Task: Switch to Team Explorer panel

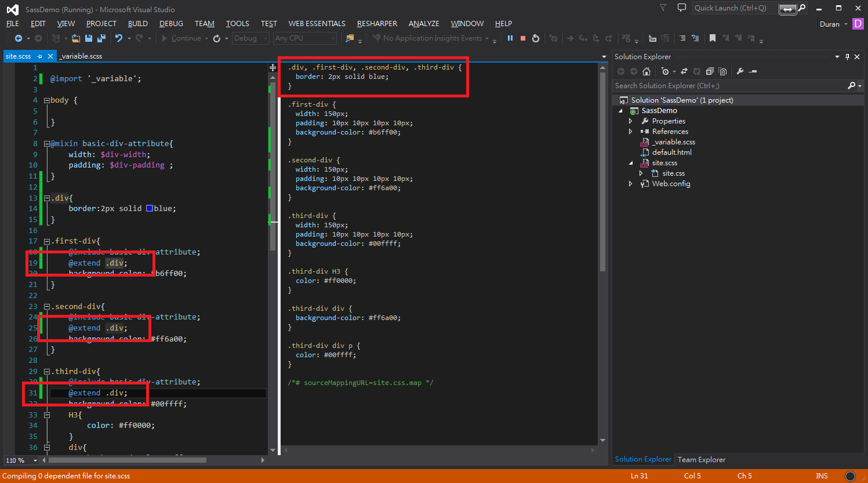Action: pyautogui.click(x=702, y=460)
